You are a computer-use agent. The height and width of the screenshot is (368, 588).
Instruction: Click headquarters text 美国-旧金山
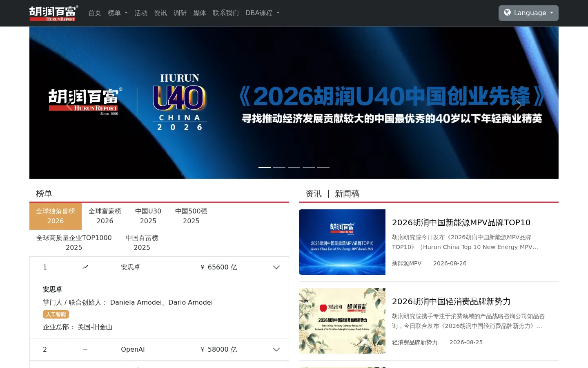(95, 327)
